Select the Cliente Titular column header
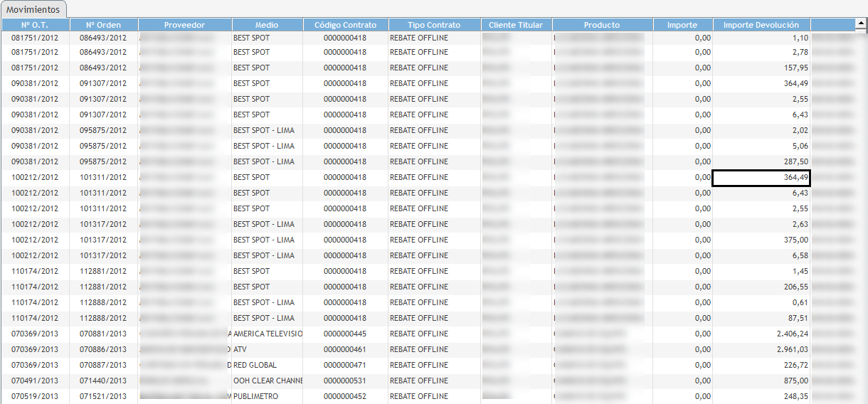 click(x=516, y=25)
